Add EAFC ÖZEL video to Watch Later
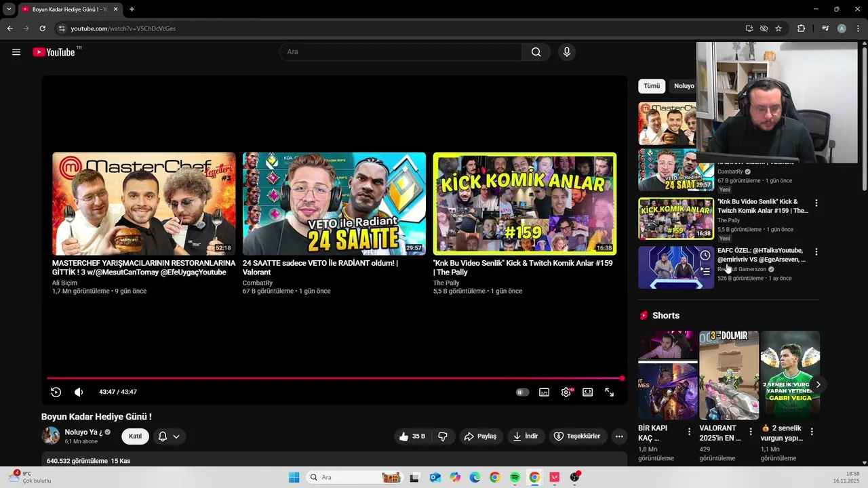This screenshot has width=868, height=488. tap(705, 256)
